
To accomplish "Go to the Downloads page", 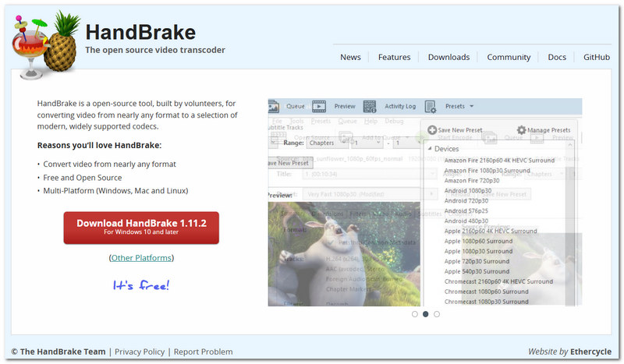I will (448, 57).
